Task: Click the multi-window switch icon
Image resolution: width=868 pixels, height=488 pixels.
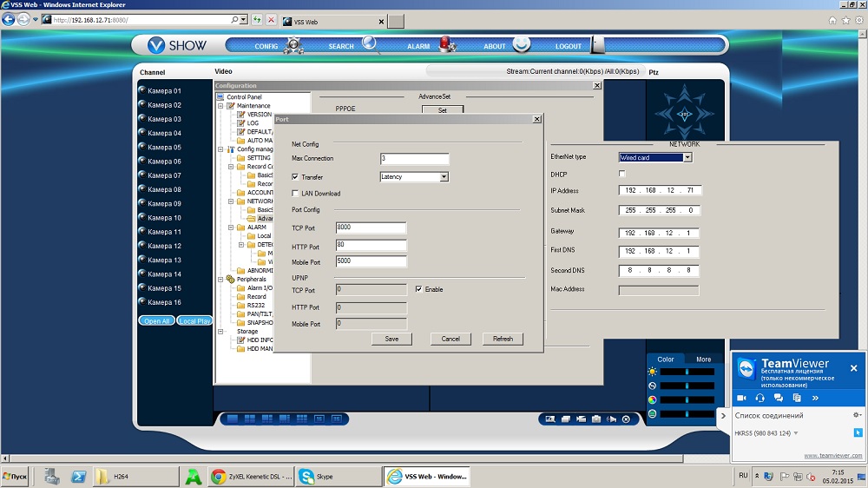Action: click(x=566, y=419)
